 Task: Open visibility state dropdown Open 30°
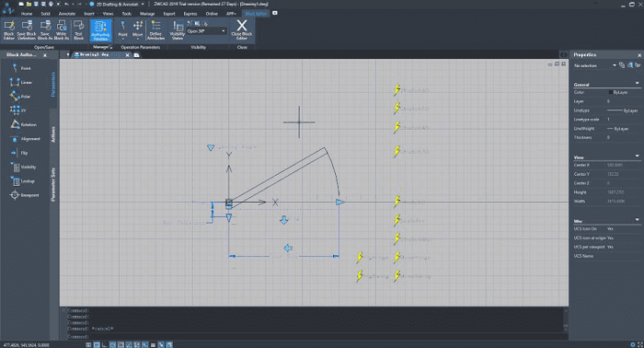tap(207, 31)
